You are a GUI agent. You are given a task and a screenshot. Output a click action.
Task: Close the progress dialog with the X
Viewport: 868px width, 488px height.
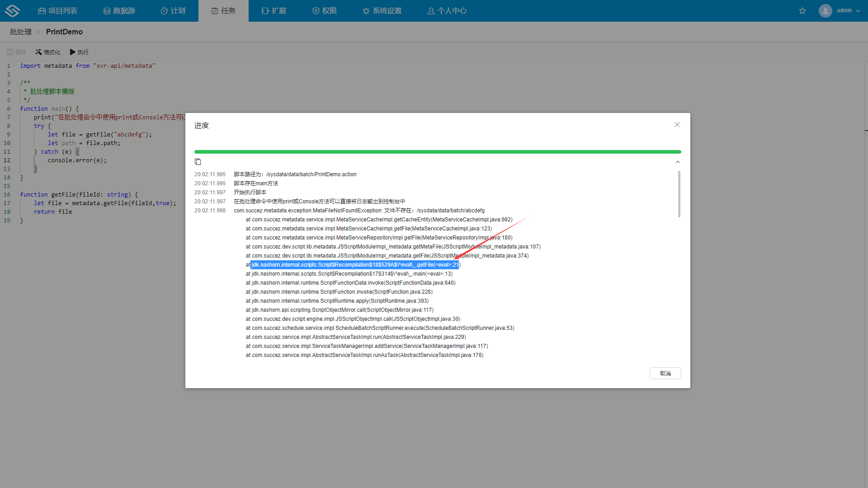click(x=677, y=125)
